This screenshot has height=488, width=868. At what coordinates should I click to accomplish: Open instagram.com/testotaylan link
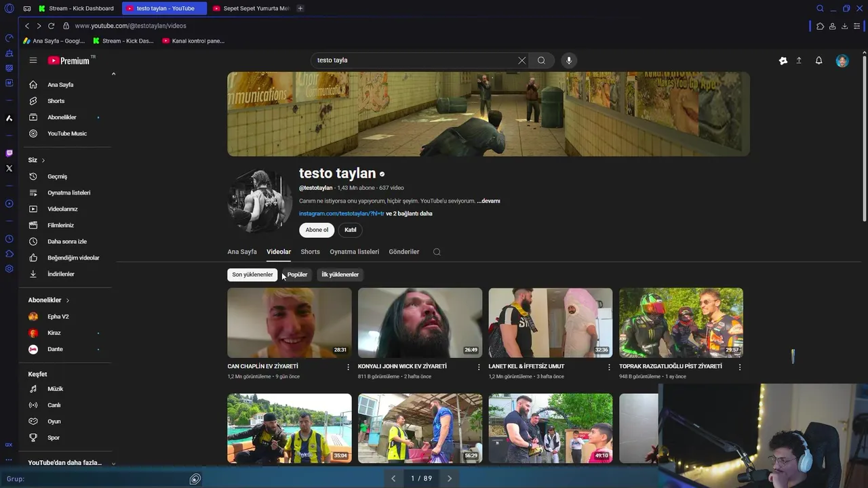(341, 213)
